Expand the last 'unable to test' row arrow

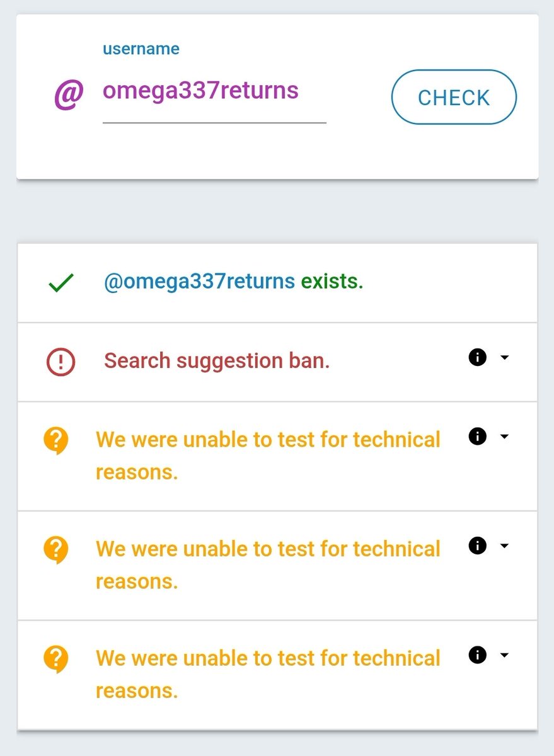pyautogui.click(x=504, y=655)
